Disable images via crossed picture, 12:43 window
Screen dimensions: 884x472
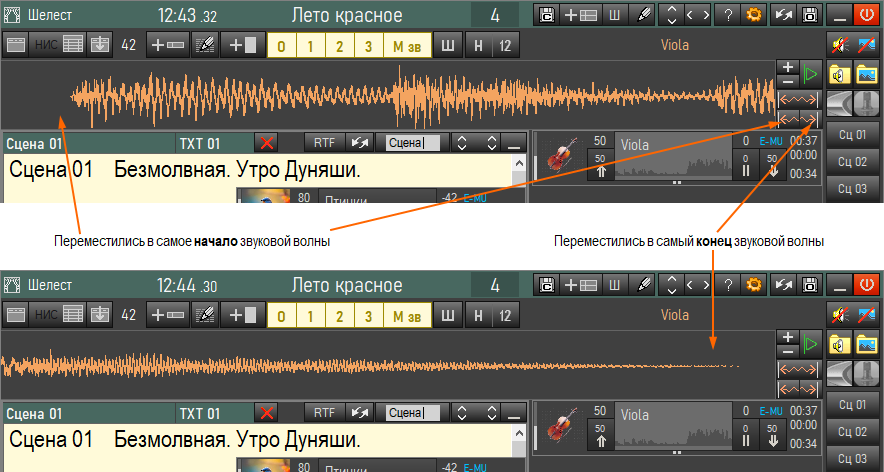pos(867,46)
